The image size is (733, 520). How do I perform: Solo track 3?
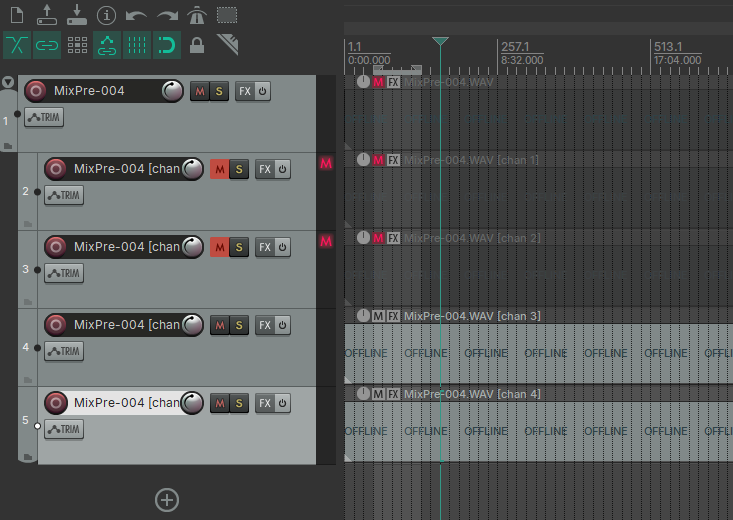click(x=239, y=247)
